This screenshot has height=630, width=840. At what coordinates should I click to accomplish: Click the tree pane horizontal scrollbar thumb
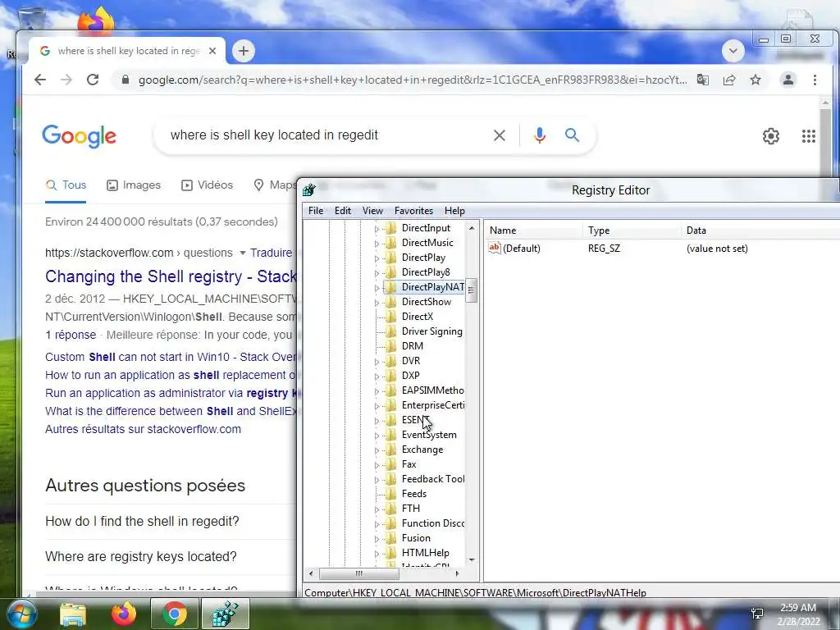[x=359, y=573]
